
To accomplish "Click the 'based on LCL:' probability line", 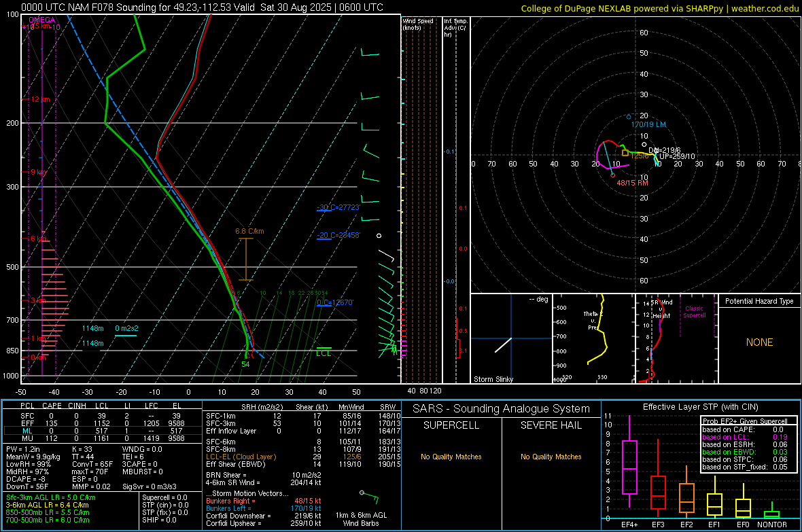I will (x=745, y=438).
